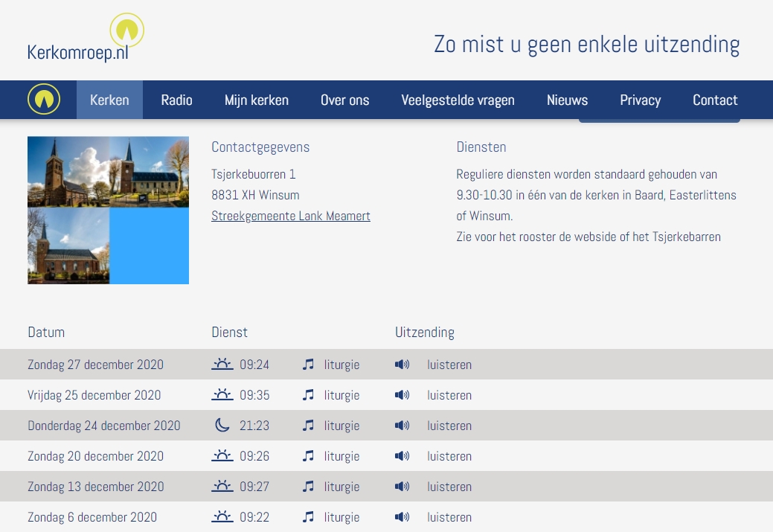Image resolution: width=773 pixels, height=532 pixels.
Task: Listen to Zondag 13 december broadcast
Action: 449,487
